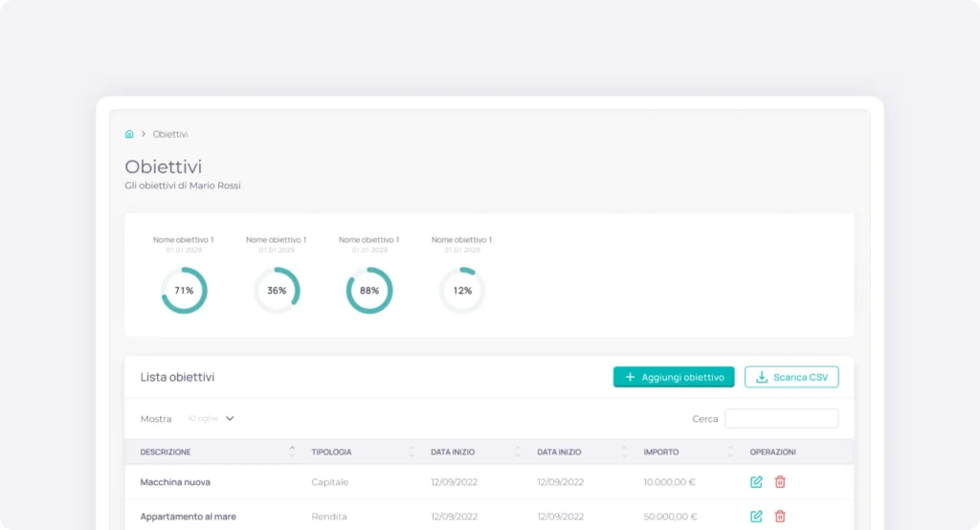This screenshot has width=980, height=530.
Task: Edit the Appartamento al mare objective
Action: tap(756, 517)
